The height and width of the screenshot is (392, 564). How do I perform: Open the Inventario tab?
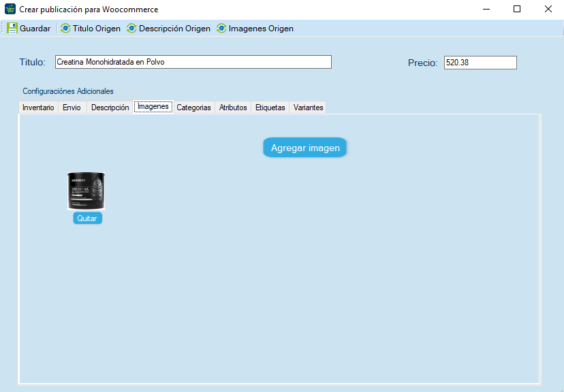click(38, 108)
